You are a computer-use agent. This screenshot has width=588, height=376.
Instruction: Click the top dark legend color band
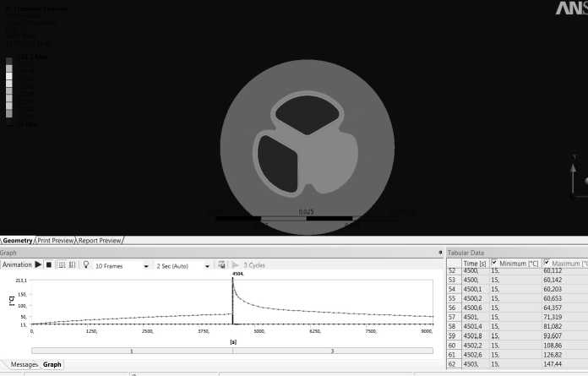(9, 61)
